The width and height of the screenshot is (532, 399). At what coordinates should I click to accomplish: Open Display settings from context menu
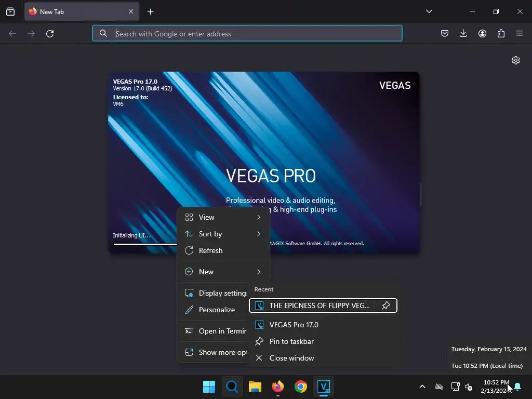(x=214, y=293)
